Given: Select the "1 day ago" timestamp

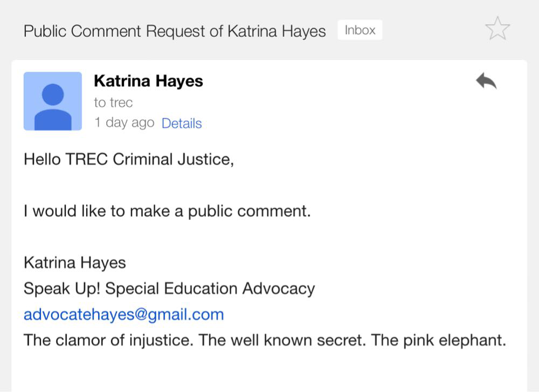Looking at the screenshot, I should pos(125,122).
